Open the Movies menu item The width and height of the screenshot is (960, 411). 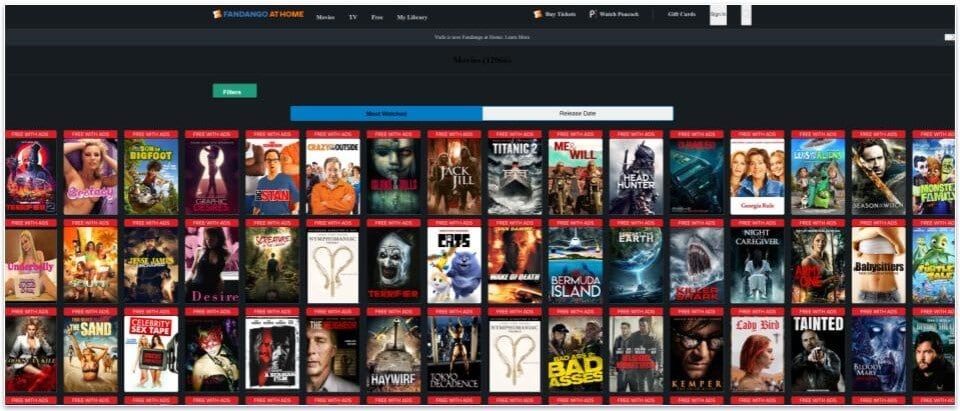tap(325, 17)
